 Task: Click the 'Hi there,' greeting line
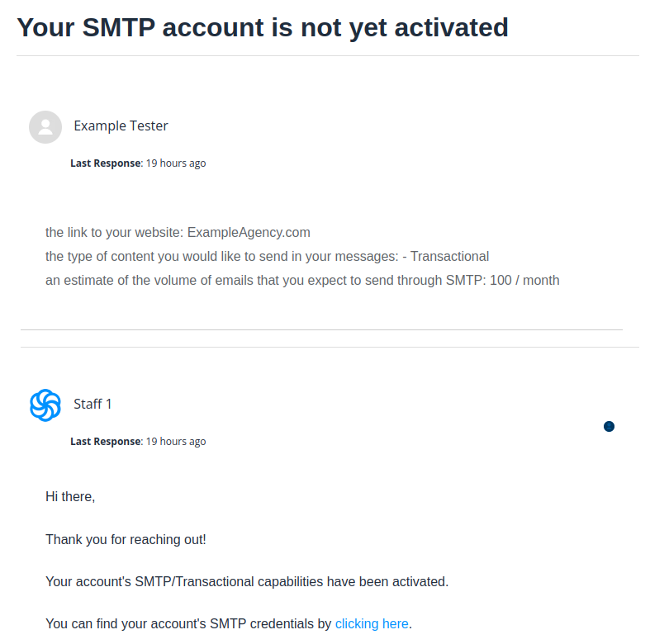click(x=70, y=497)
